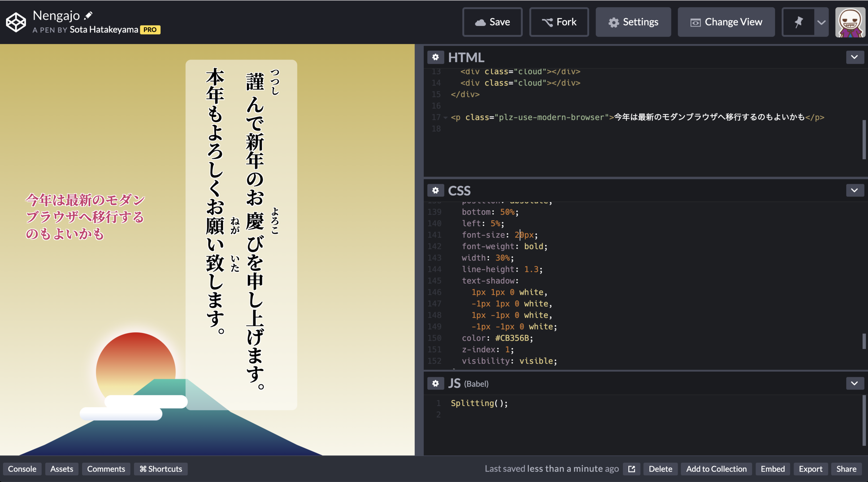The width and height of the screenshot is (868, 482).
Task: Open HTML editor settings gear
Action: point(435,57)
